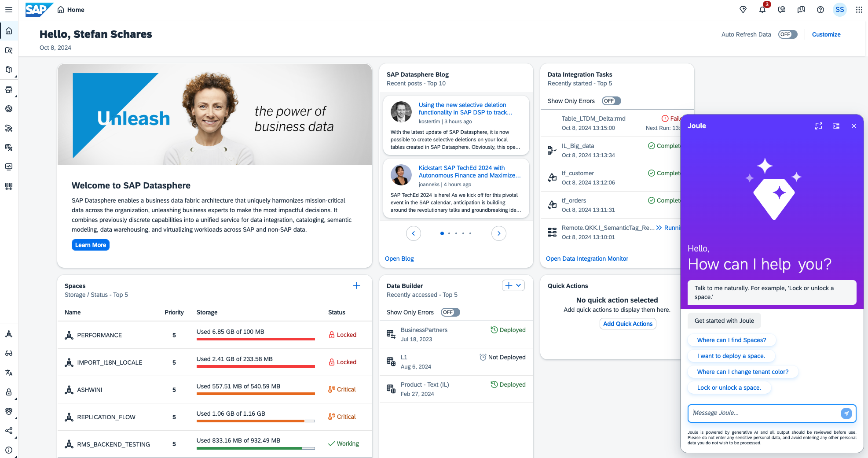Toggle Show Only Errors in Data Builder
868x458 pixels.
(450, 312)
